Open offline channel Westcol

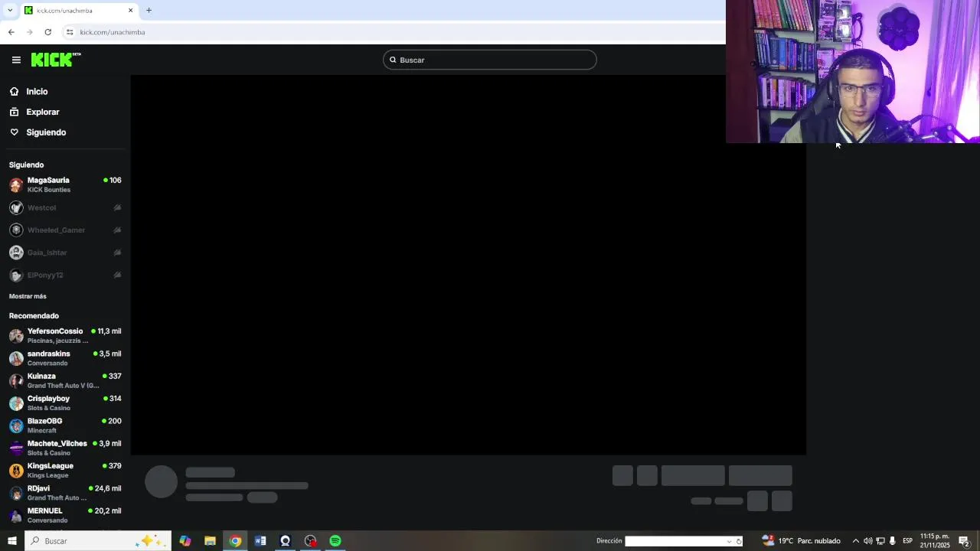click(65, 207)
